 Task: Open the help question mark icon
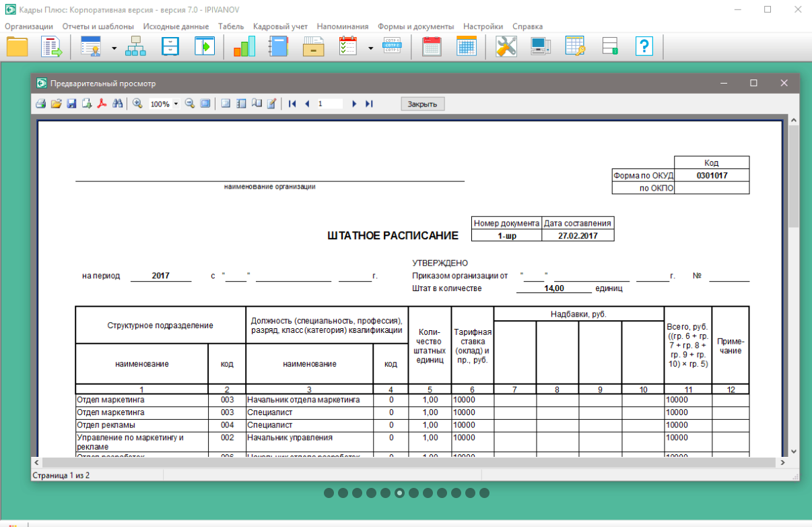click(x=644, y=46)
